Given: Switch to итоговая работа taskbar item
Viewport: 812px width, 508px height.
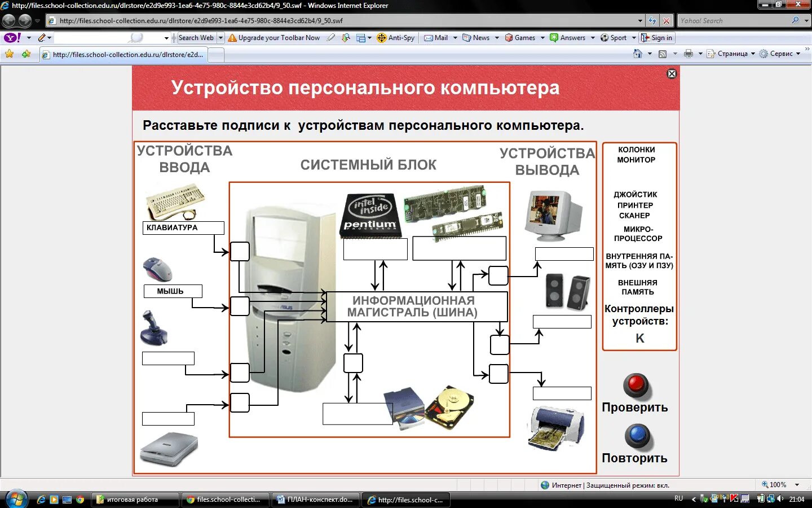Looking at the screenshot, I should (135, 500).
